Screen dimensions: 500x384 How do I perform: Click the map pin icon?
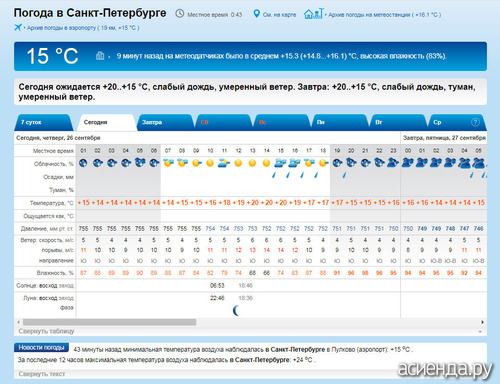pos(256,14)
